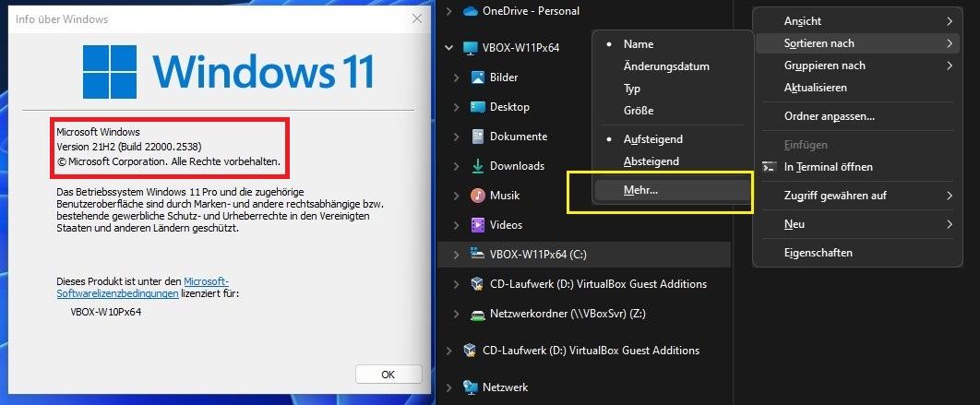980x405 pixels.
Task: Click the Musik folder icon
Action: tap(477, 195)
